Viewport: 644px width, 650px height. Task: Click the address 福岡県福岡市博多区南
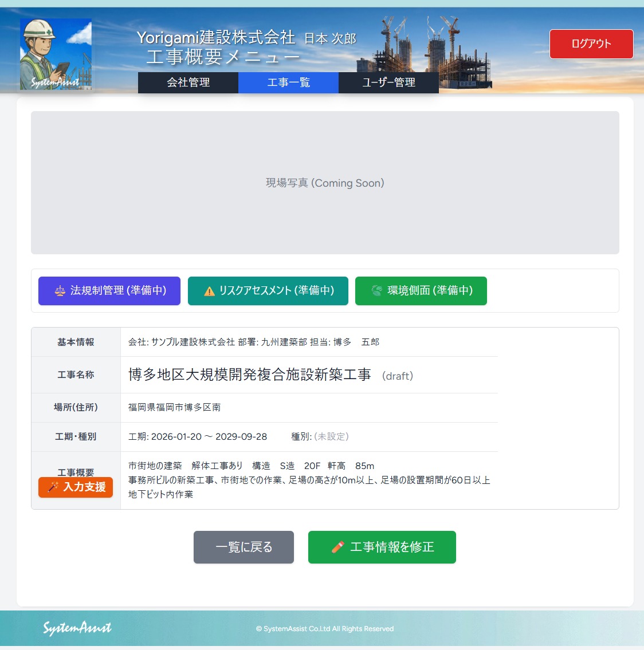(174, 407)
